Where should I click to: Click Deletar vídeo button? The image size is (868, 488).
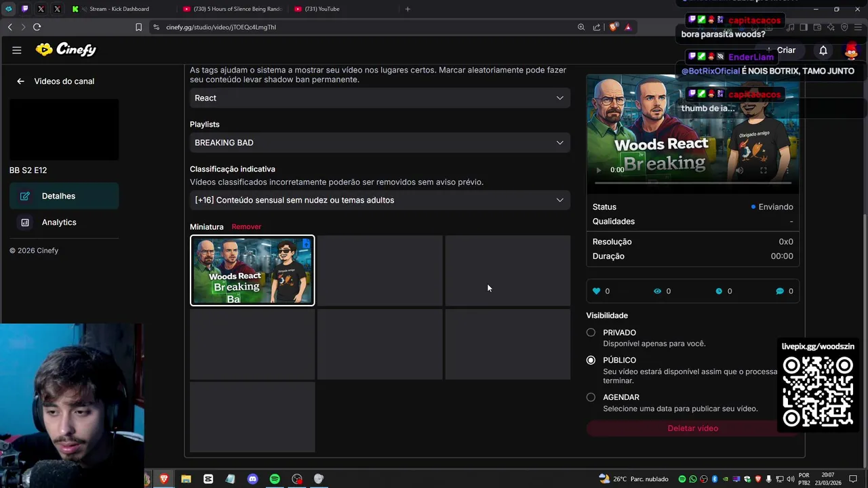click(x=692, y=428)
